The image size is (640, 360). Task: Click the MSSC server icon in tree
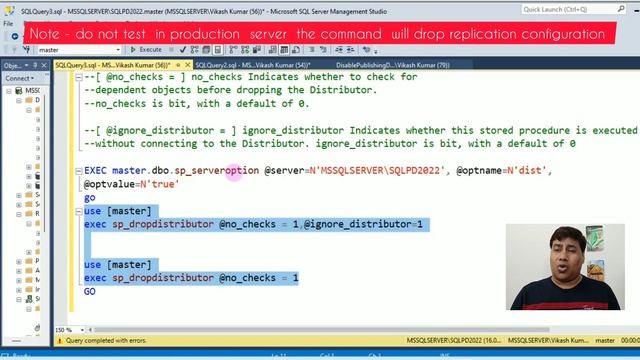point(18,90)
